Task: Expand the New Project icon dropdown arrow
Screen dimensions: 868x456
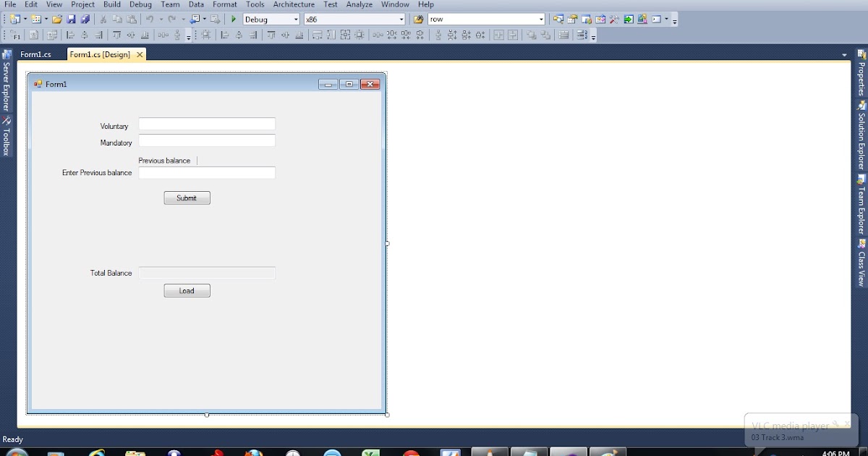Action: point(25,20)
